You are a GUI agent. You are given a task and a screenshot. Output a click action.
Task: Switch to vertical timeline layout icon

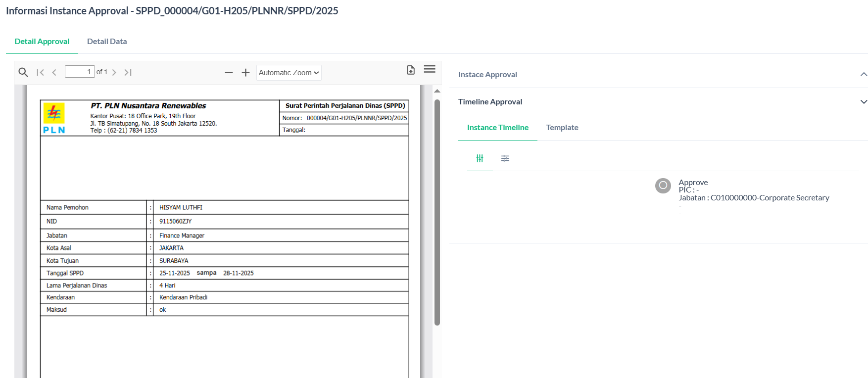coord(480,158)
